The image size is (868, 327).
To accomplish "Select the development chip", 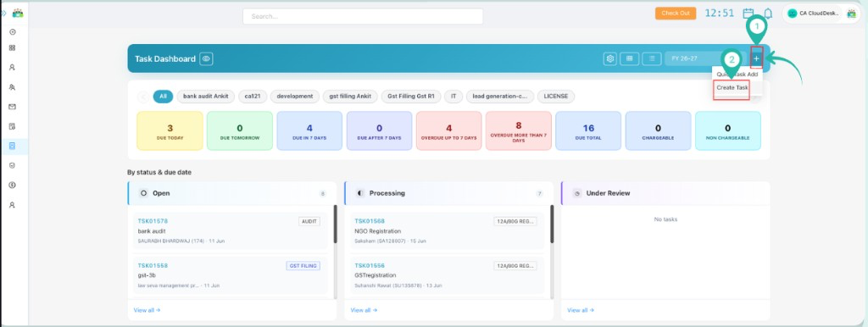I will click(295, 97).
